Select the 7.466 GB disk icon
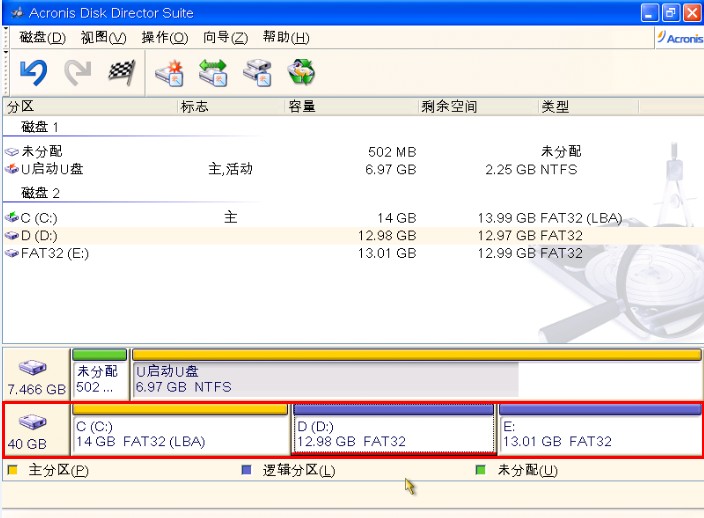Viewport: 704px width, 518px height. click(x=33, y=367)
